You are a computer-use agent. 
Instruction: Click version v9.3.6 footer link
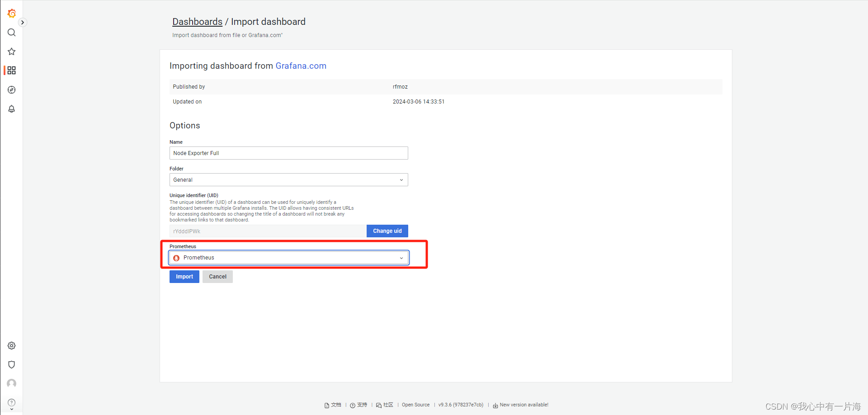tap(461, 405)
